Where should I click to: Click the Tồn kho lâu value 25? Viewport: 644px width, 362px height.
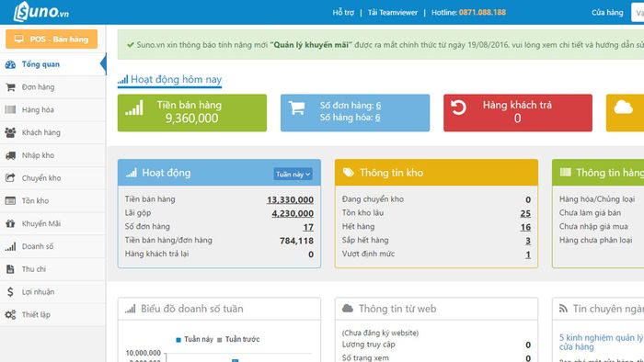pos(525,213)
